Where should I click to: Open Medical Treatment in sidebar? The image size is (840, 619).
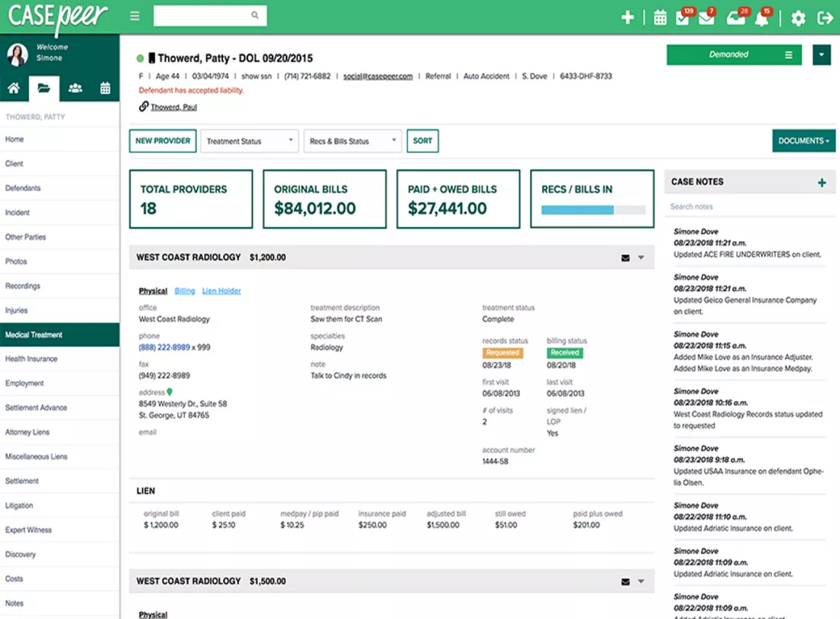click(60, 335)
